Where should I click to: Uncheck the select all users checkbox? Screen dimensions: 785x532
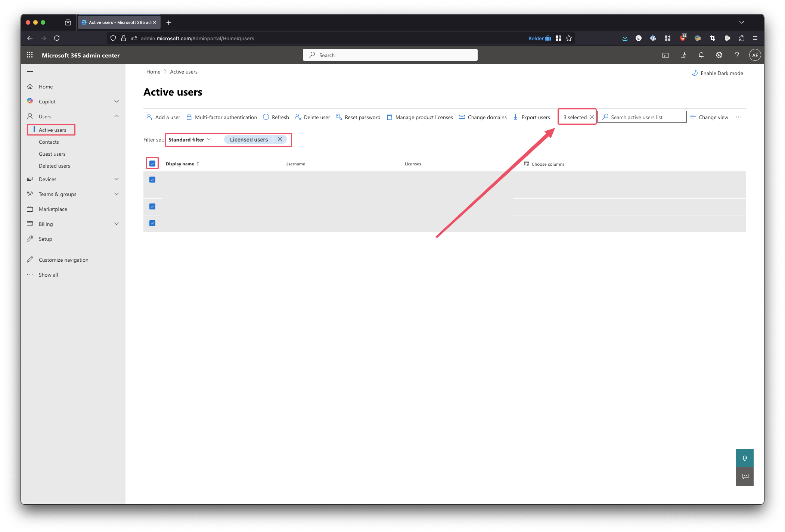pos(152,164)
